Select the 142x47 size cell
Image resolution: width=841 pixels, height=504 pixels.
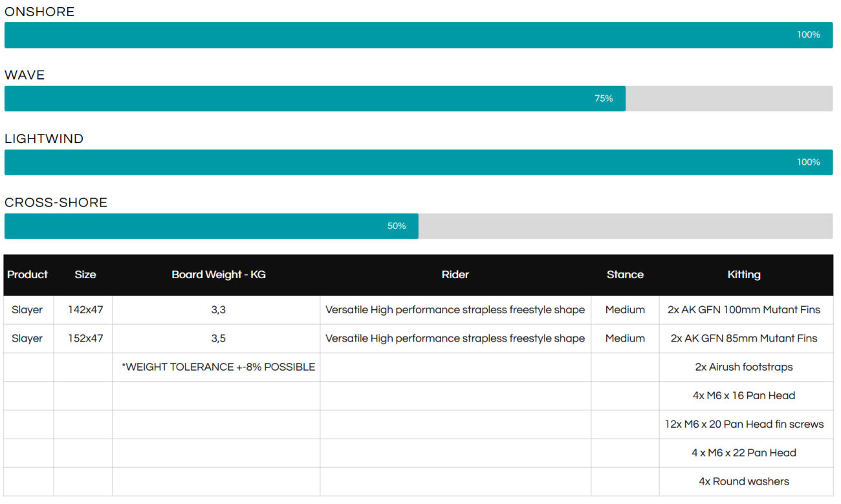[x=85, y=310]
